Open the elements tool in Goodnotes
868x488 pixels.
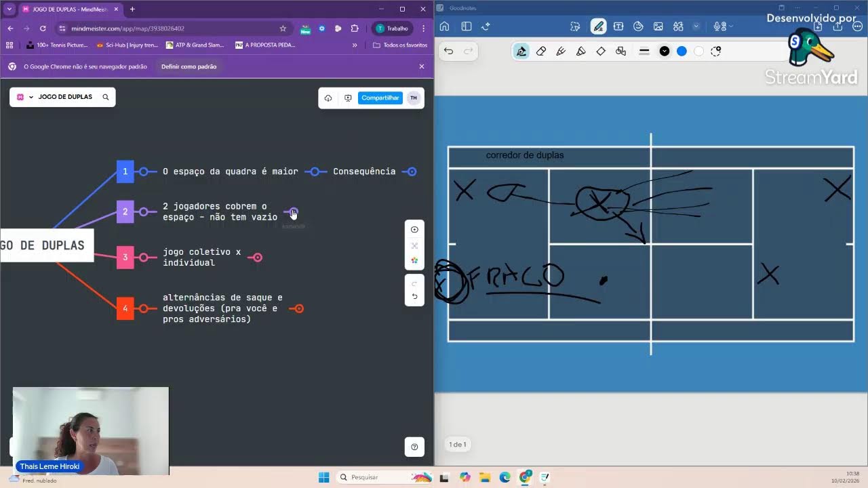(678, 26)
